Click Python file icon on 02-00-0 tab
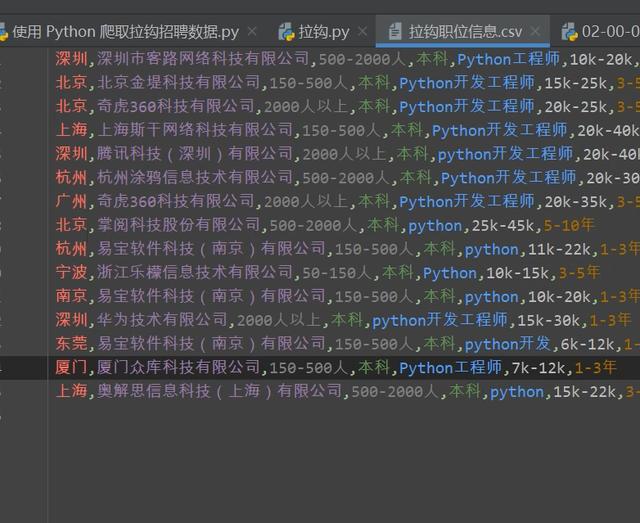640x523 pixels. pos(569,32)
